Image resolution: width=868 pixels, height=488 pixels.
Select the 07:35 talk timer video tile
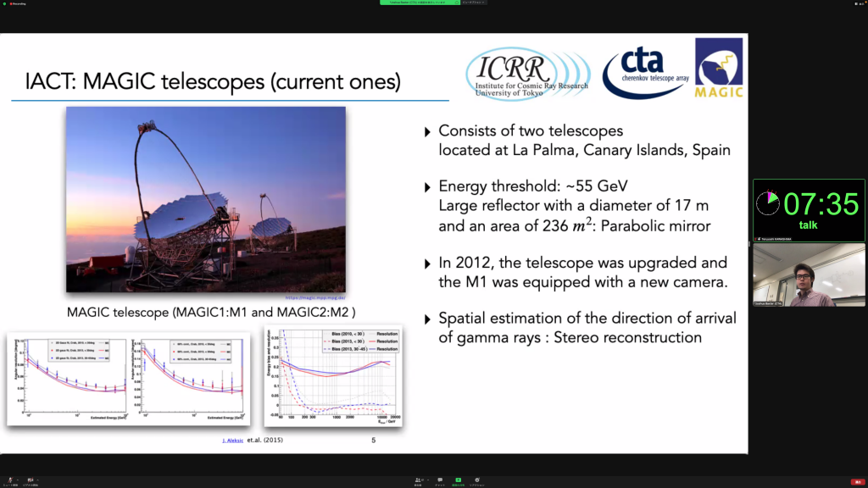point(809,210)
